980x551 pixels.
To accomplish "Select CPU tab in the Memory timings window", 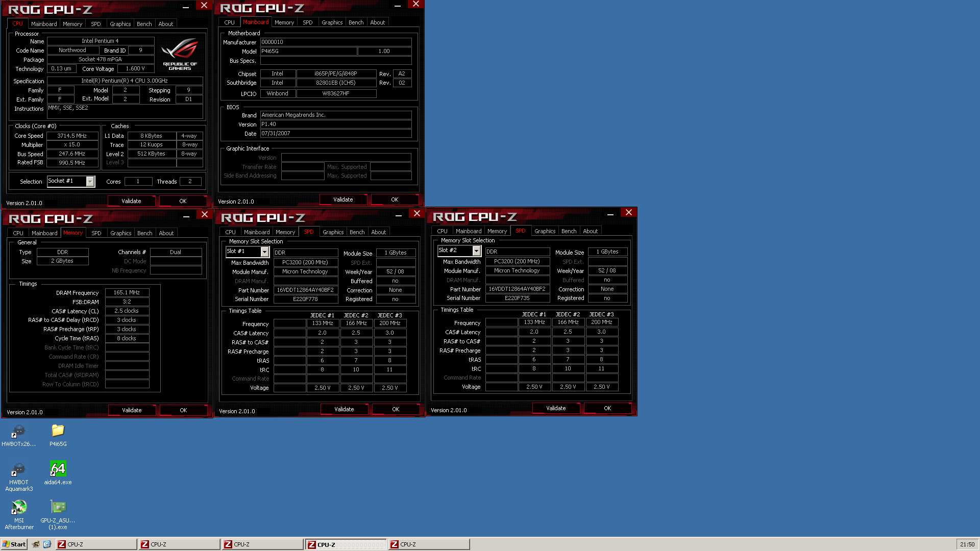I will click(18, 233).
